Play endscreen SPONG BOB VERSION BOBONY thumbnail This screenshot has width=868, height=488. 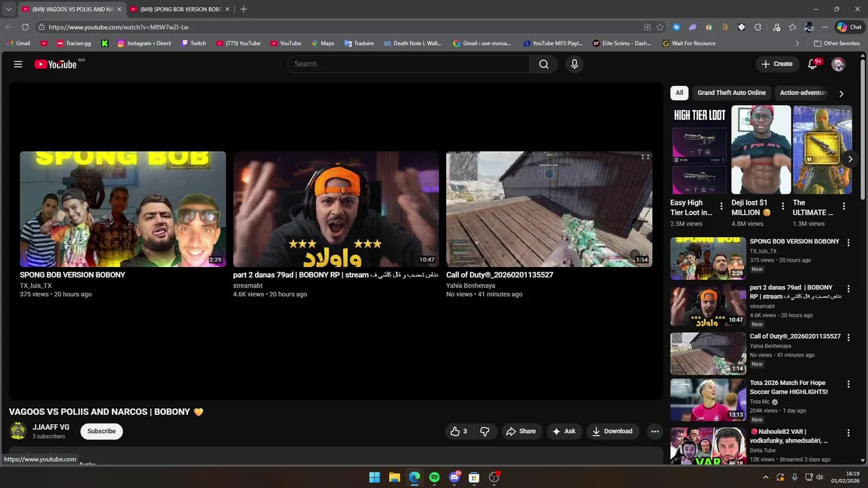pos(123,209)
